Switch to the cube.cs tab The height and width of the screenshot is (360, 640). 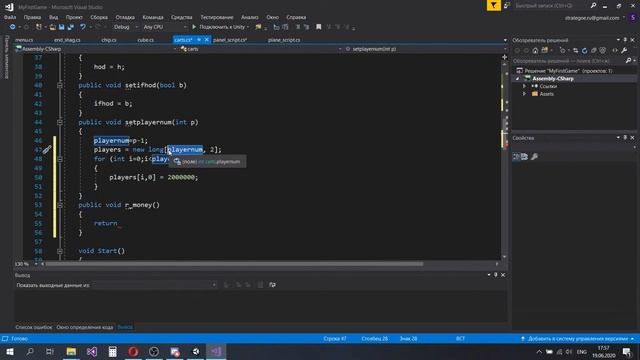[x=146, y=40]
